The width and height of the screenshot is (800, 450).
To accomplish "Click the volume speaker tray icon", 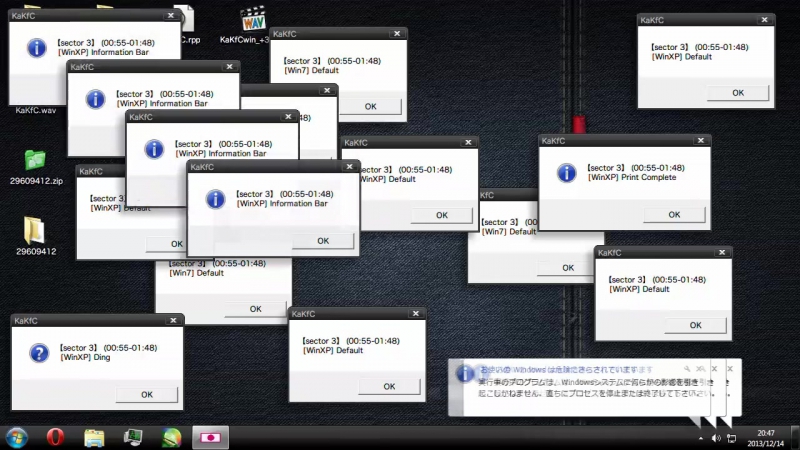I will tap(716, 438).
